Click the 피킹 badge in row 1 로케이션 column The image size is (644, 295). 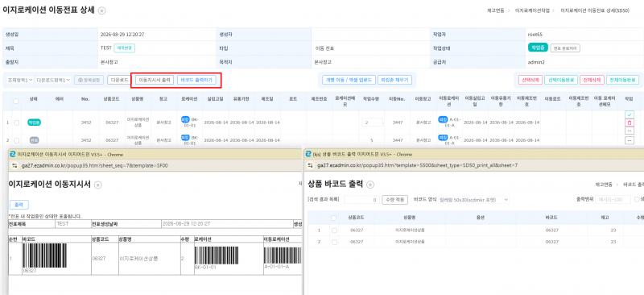185,119
